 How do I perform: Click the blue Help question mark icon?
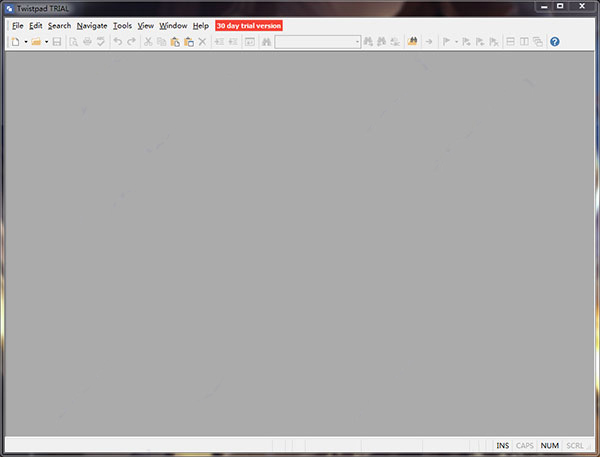(x=555, y=42)
